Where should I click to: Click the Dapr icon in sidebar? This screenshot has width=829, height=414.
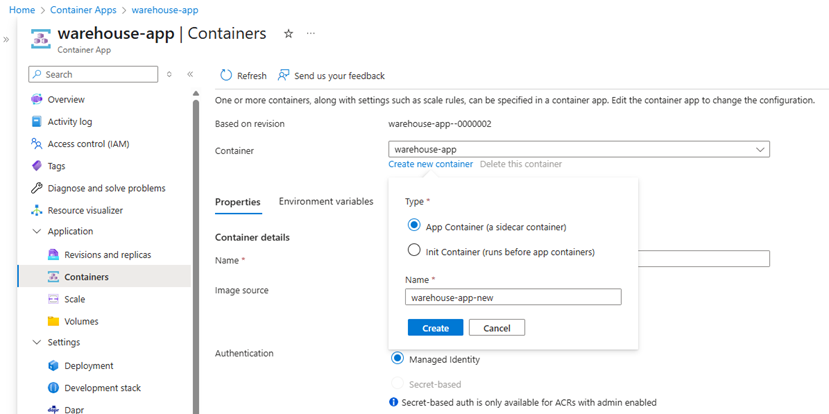point(53,409)
